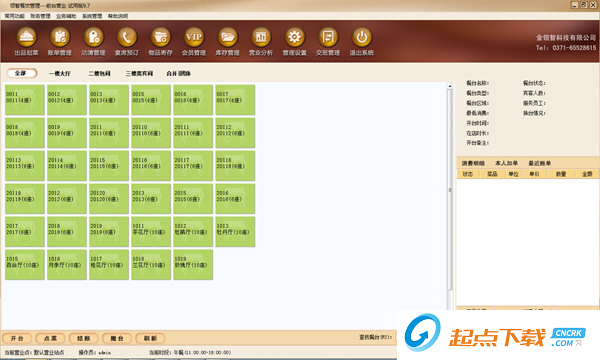
Task: Click the 菜品 column header
Action: (x=492, y=174)
